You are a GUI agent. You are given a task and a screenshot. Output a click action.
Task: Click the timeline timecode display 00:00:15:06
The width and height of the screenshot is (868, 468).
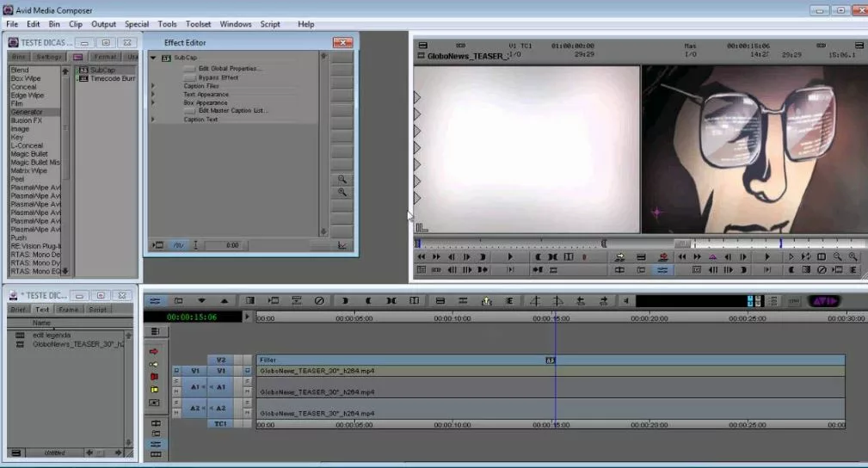[x=192, y=317]
